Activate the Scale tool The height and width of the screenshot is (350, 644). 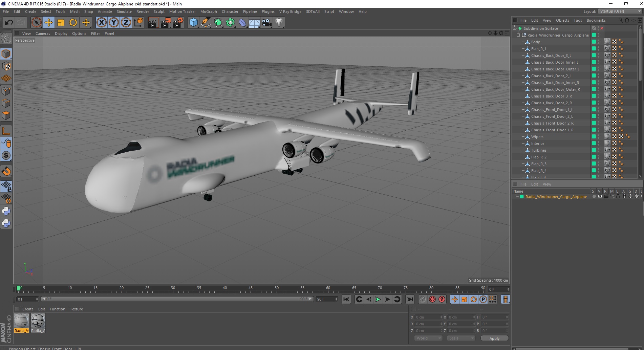pyautogui.click(x=61, y=23)
